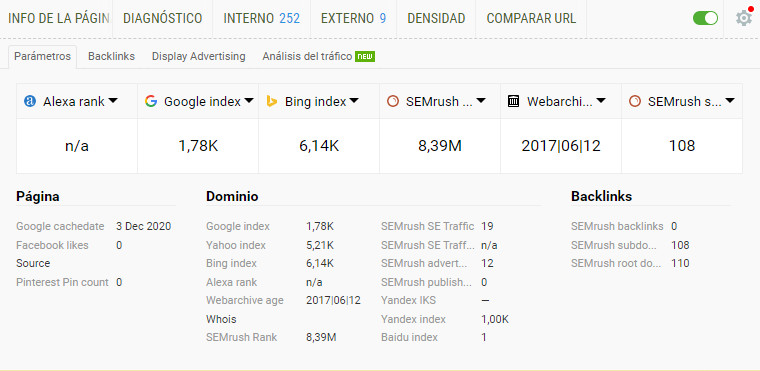Viewport: 760px width, 371px height.
Task: Expand the Webarchive column dropdown arrow
Action: [601, 101]
